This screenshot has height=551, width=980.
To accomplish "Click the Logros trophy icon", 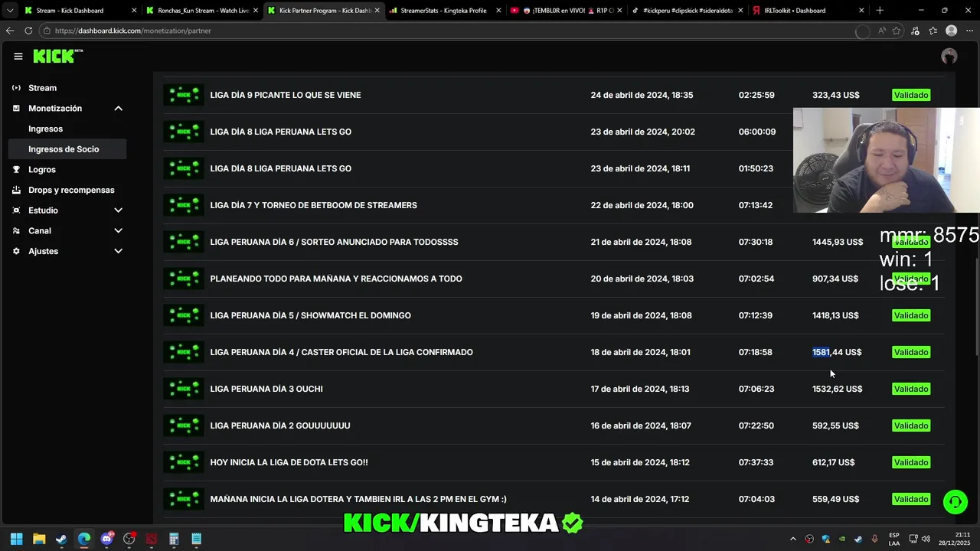I will (16, 170).
